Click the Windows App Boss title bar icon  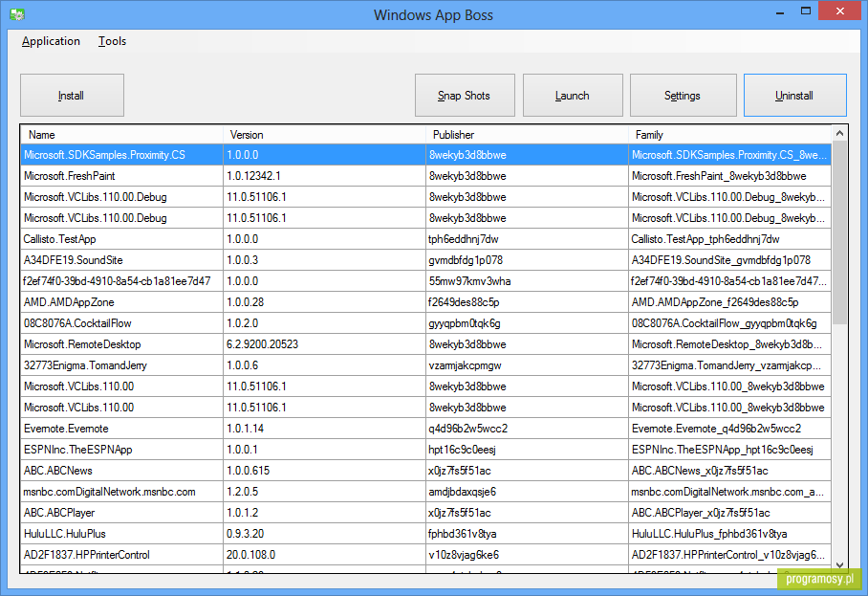(x=17, y=14)
